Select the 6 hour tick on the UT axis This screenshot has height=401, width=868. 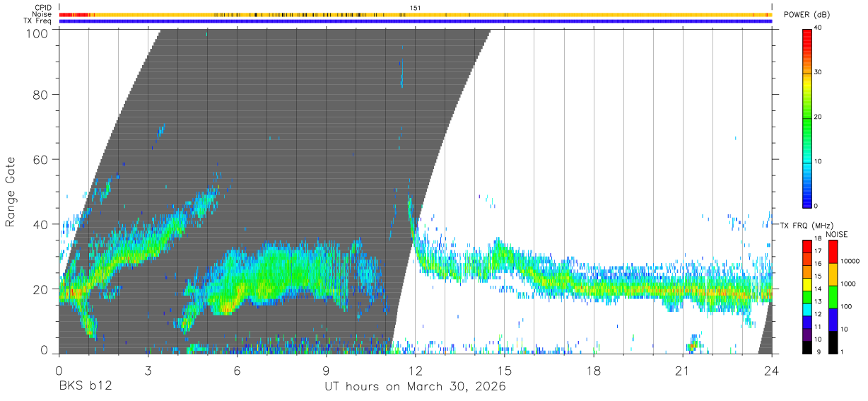point(237,371)
